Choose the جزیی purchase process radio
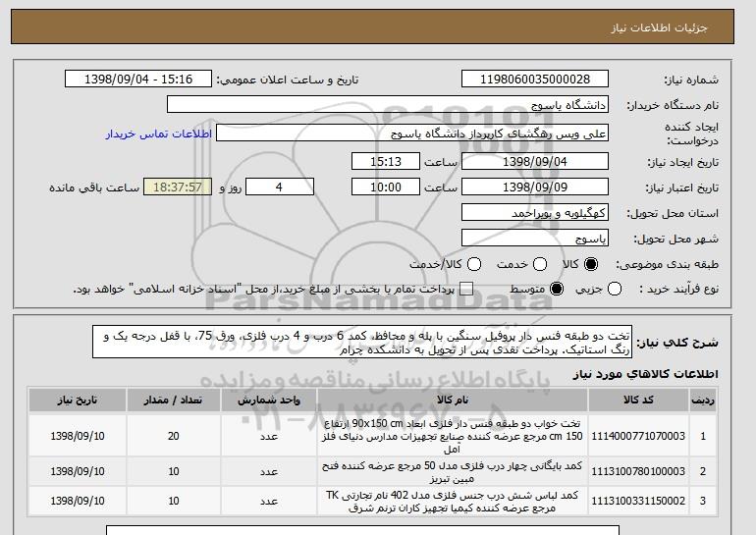 615,290
